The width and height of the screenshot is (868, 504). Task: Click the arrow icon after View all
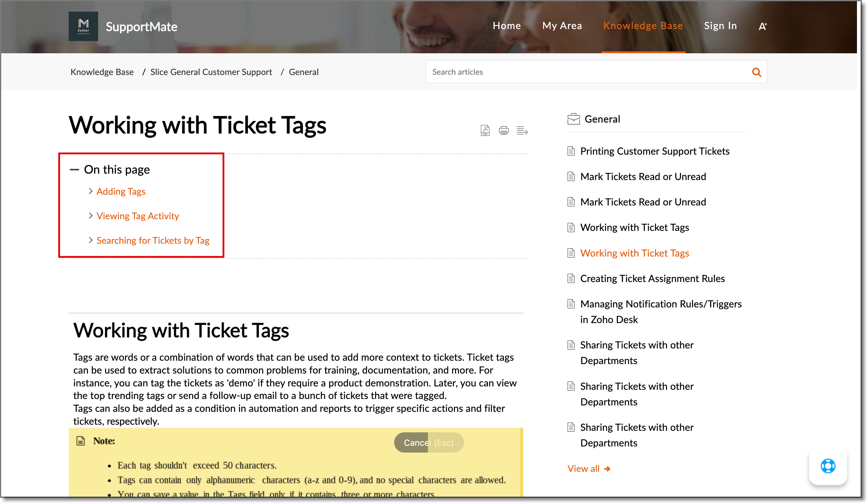click(607, 469)
